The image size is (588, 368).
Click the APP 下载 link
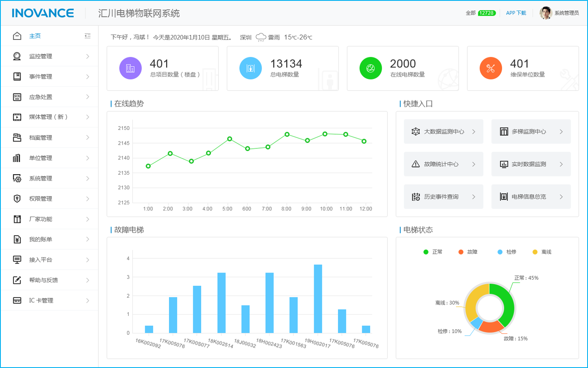click(x=516, y=13)
